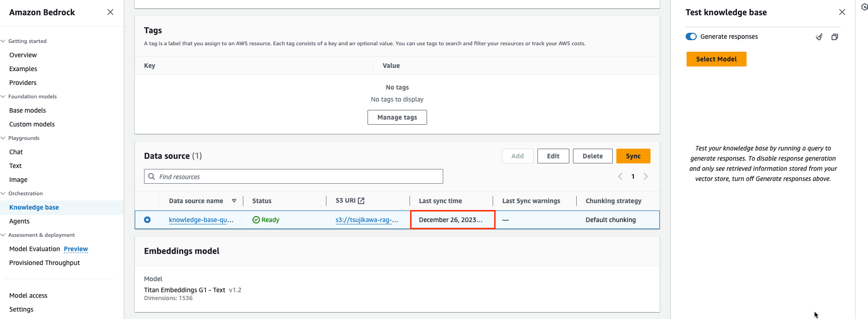Toggle the Generate responses switch
868x319 pixels.
pyautogui.click(x=691, y=36)
